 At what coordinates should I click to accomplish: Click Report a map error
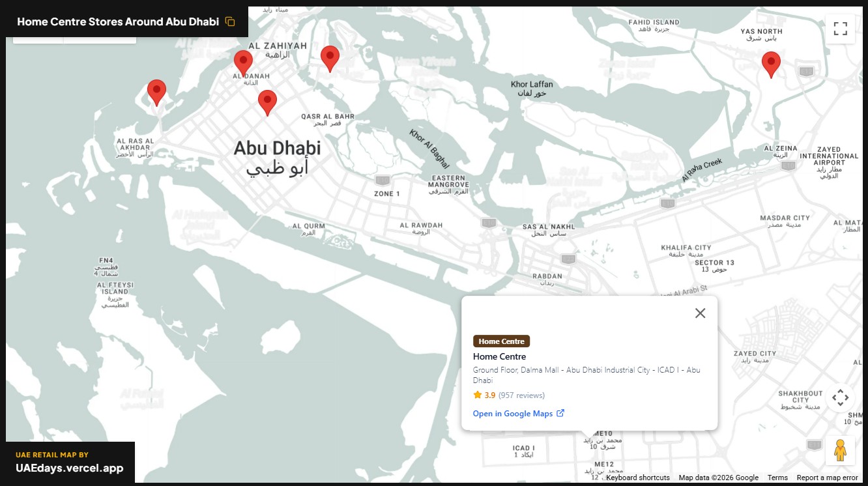[827, 478]
